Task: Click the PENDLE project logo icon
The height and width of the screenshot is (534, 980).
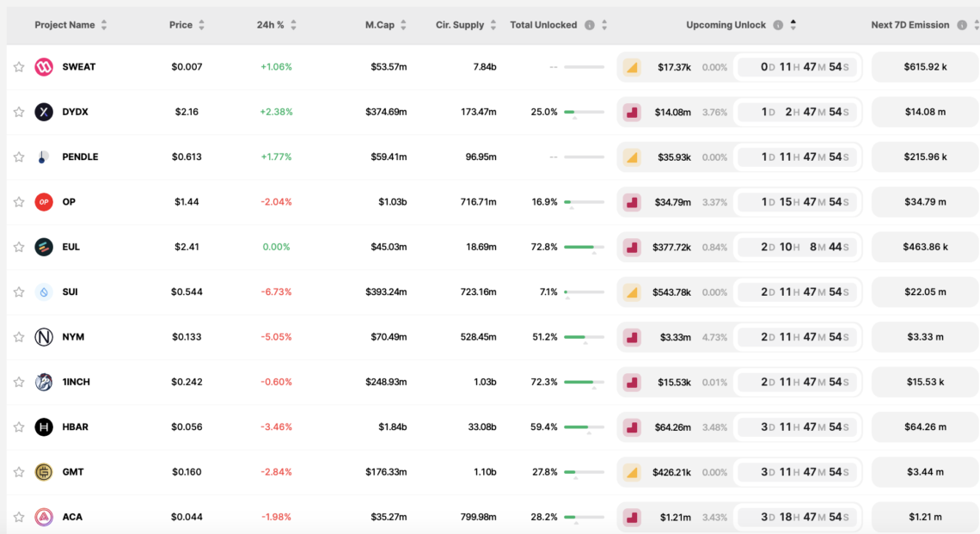Action: (44, 157)
